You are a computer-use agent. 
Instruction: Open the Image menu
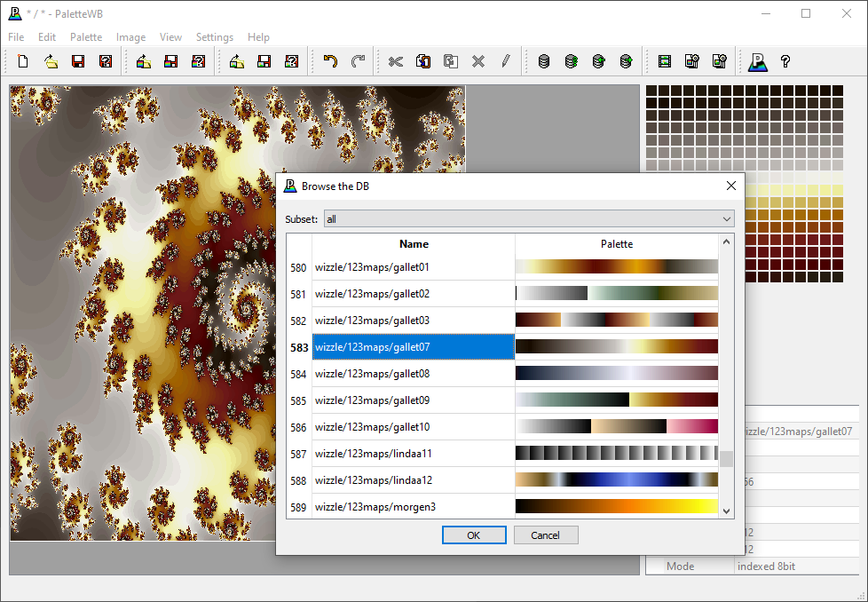pyautogui.click(x=130, y=37)
